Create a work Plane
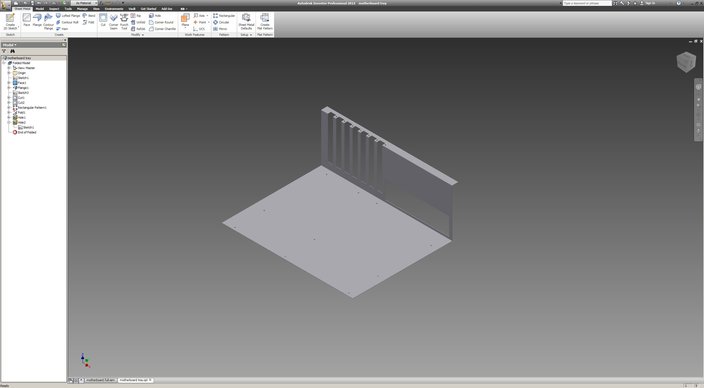Screen dimensions: 704x388 click(185, 20)
